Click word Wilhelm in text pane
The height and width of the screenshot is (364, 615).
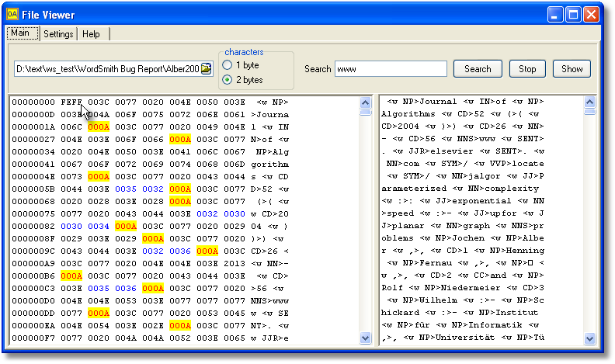tap(438, 300)
